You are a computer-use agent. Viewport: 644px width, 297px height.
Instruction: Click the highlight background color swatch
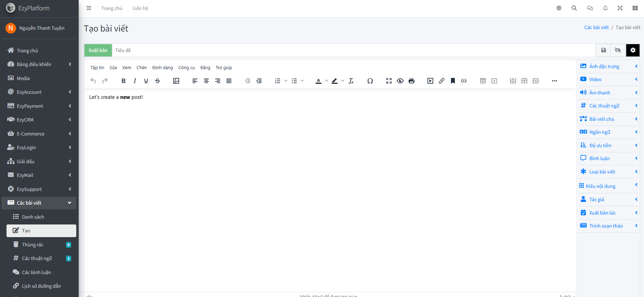click(x=334, y=81)
